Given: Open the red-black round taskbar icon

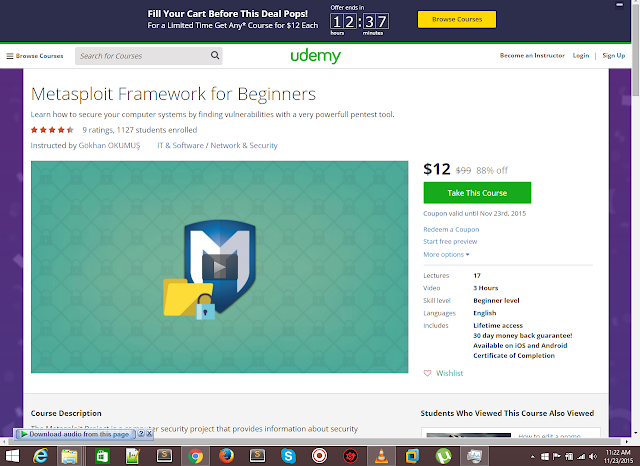Looking at the screenshot, I should (x=350, y=456).
